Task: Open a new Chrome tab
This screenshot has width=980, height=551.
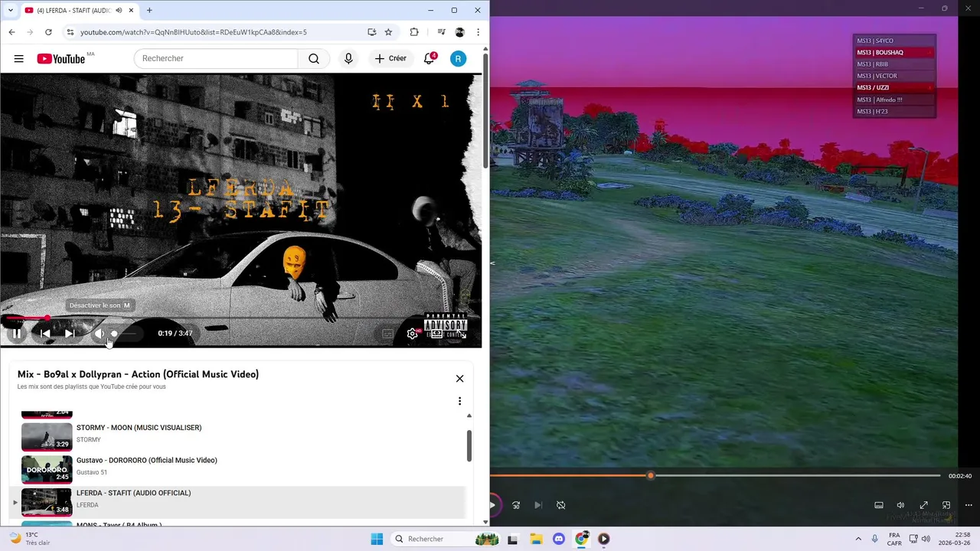Action: (x=149, y=11)
